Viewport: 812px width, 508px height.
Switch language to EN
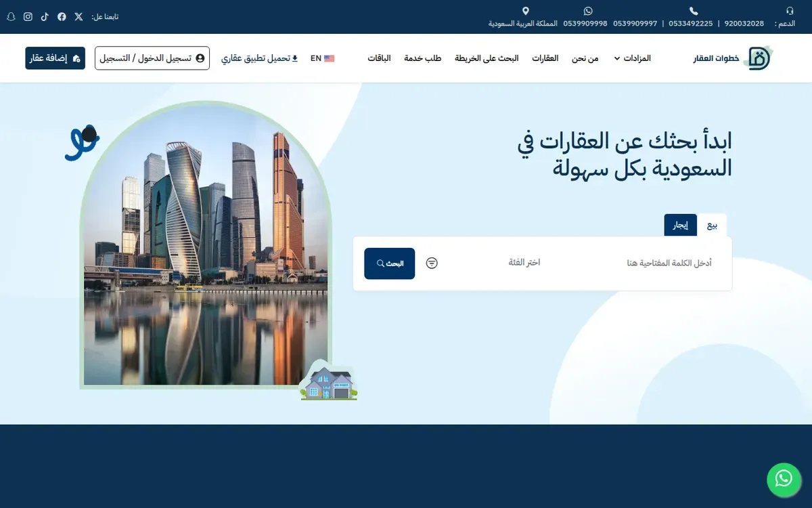322,58
